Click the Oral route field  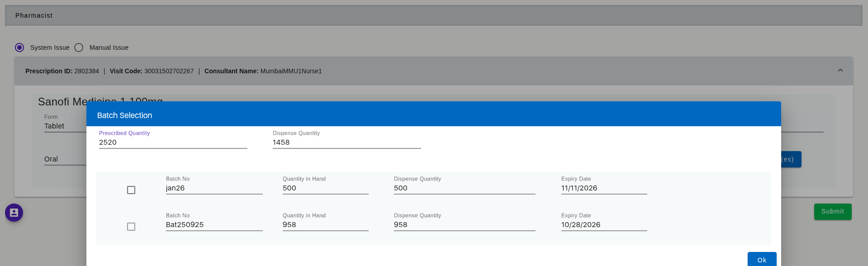click(63, 159)
